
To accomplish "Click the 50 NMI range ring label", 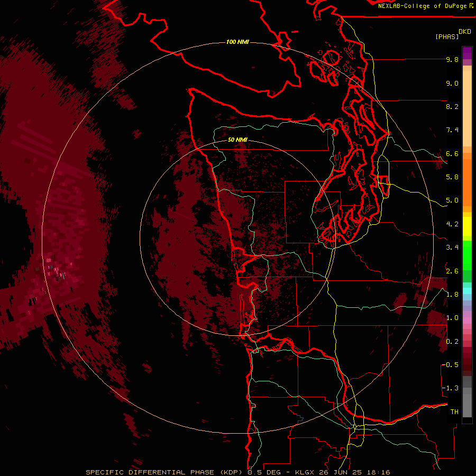I will [237, 140].
